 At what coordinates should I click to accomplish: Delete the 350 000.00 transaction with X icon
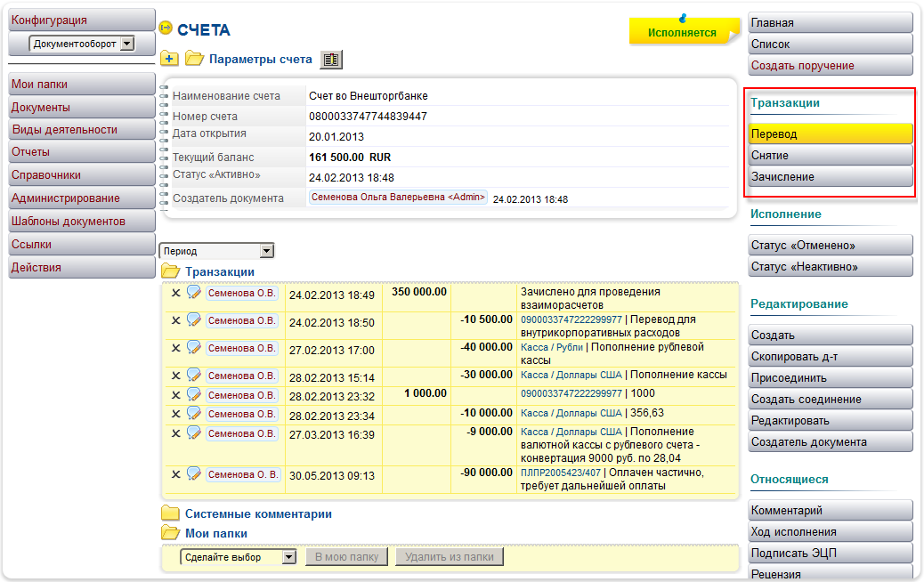(x=175, y=293)
